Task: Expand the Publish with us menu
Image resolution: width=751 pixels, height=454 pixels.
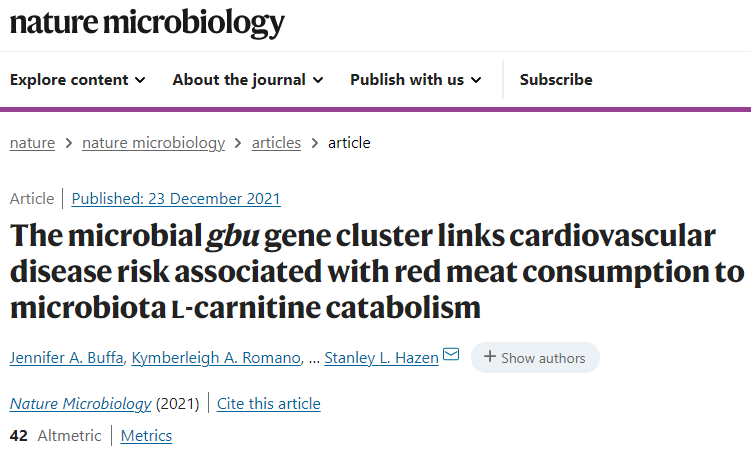Action: tap(416, 79)
